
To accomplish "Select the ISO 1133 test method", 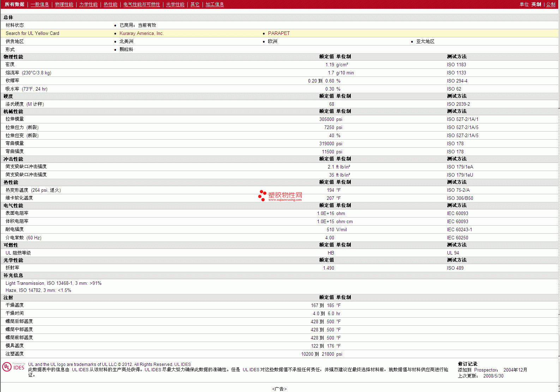I will click(456, 73).
